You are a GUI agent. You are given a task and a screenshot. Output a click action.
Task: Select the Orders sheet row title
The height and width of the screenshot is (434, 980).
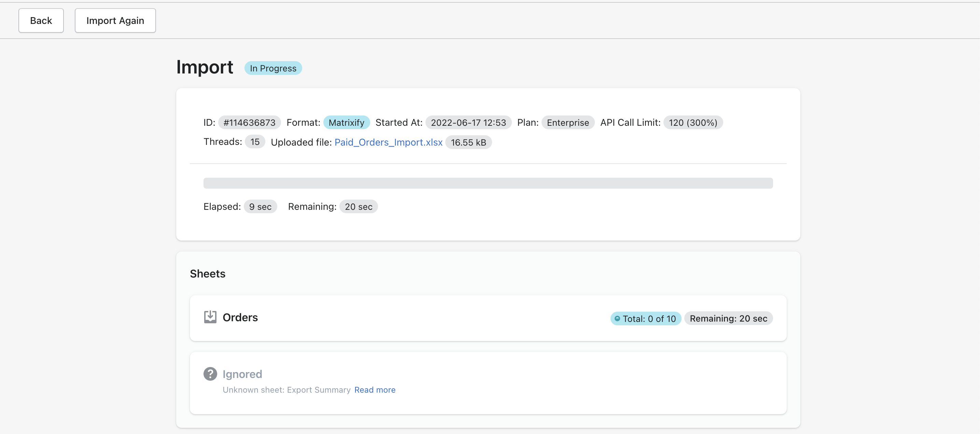(x=240, y=317)
